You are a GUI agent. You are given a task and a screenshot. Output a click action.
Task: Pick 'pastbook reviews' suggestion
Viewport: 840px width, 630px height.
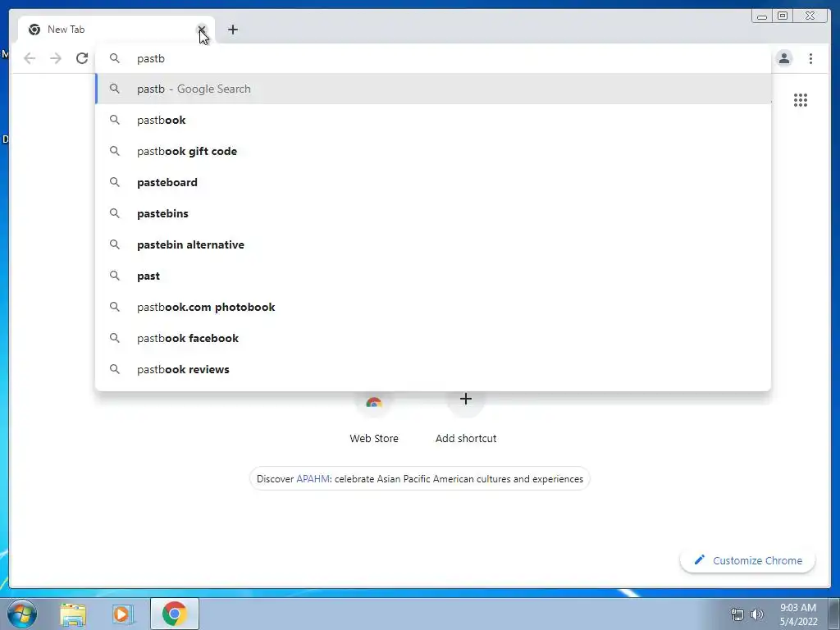tap(433, 369)
